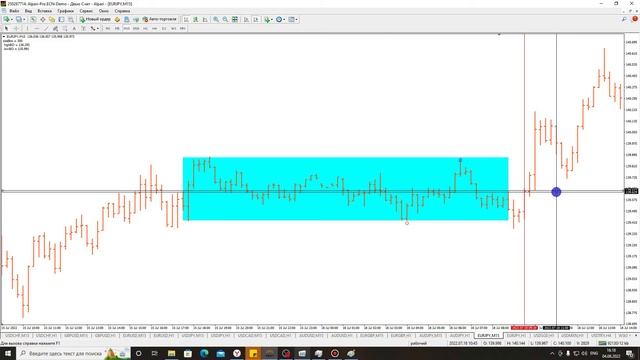Zoom out on the chart

[x=225, y=19]
